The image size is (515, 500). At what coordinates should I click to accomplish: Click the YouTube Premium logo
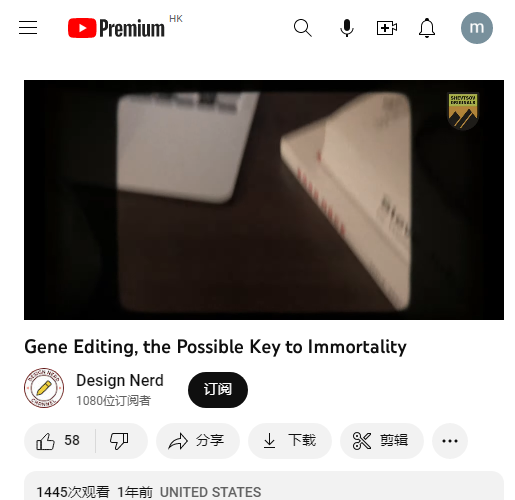point(116,28)
